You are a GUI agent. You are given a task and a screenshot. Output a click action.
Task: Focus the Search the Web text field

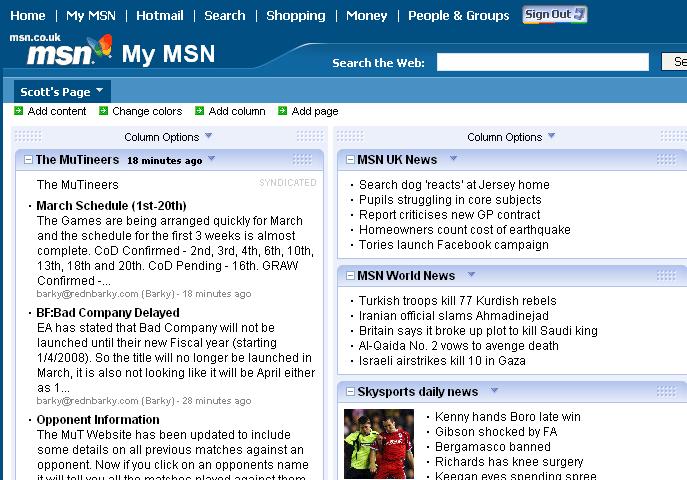pyautogui.click(x=542, y=63)
